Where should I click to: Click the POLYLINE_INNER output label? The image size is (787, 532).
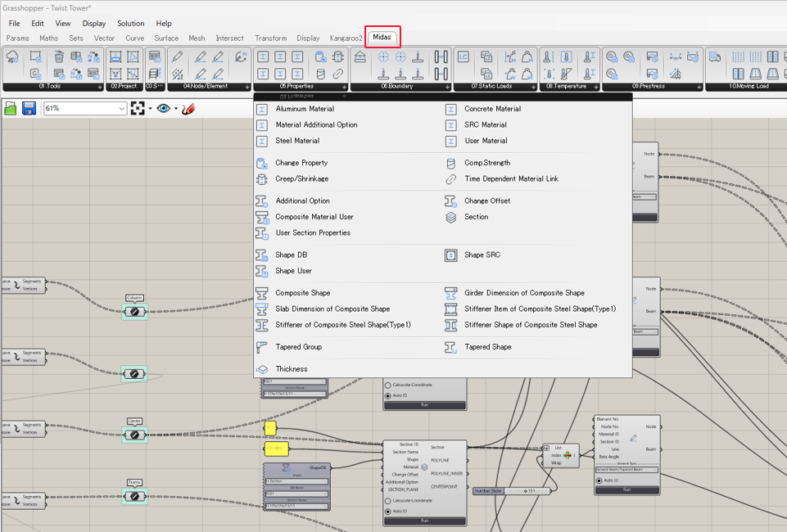point(446,473)
